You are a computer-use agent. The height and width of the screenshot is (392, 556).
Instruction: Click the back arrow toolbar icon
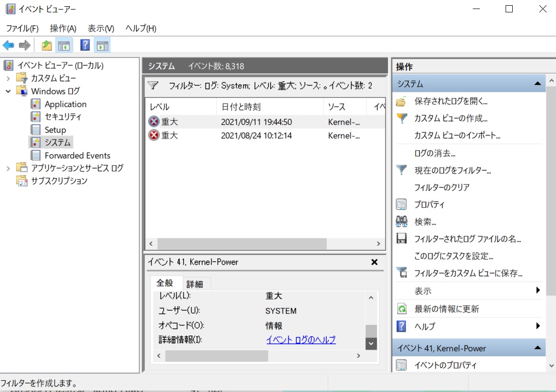click(9, 45)
